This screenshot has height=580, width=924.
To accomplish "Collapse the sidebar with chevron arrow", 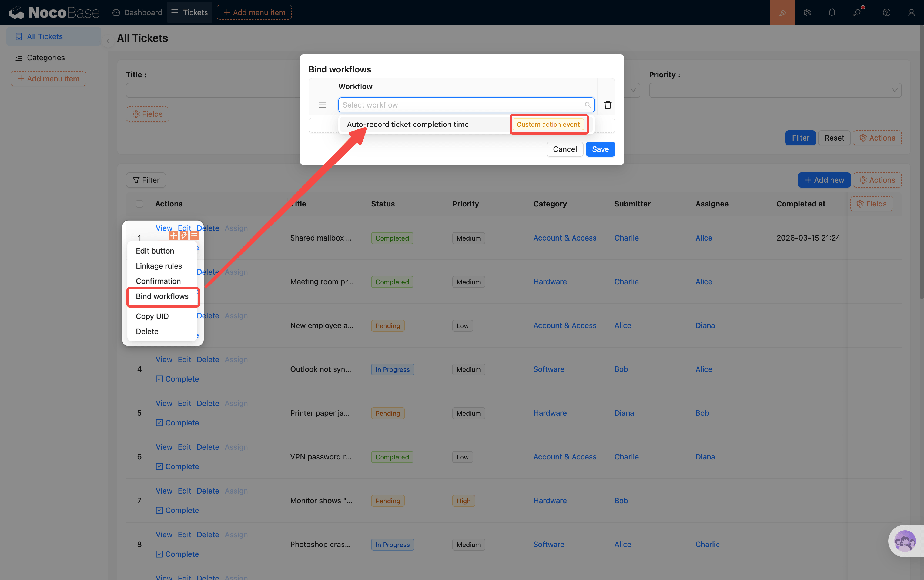I will (108, 41).
